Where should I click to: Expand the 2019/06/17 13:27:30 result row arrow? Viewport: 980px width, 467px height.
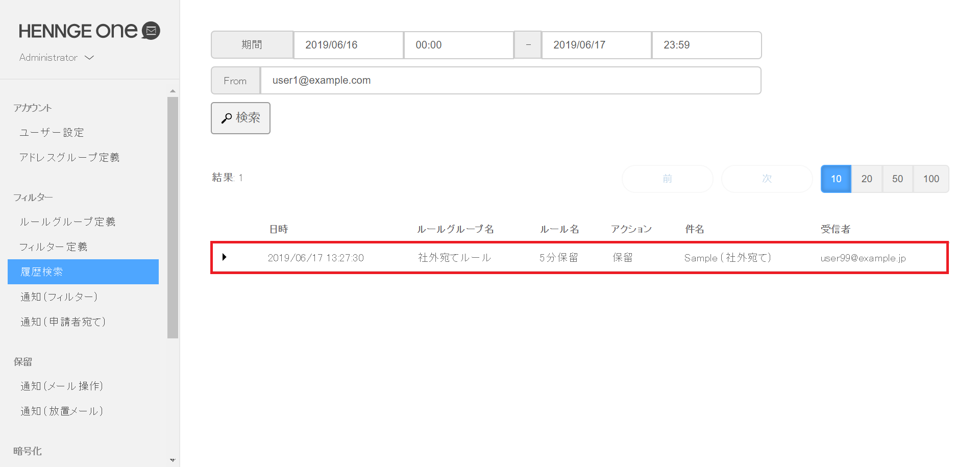pos(224,257)
